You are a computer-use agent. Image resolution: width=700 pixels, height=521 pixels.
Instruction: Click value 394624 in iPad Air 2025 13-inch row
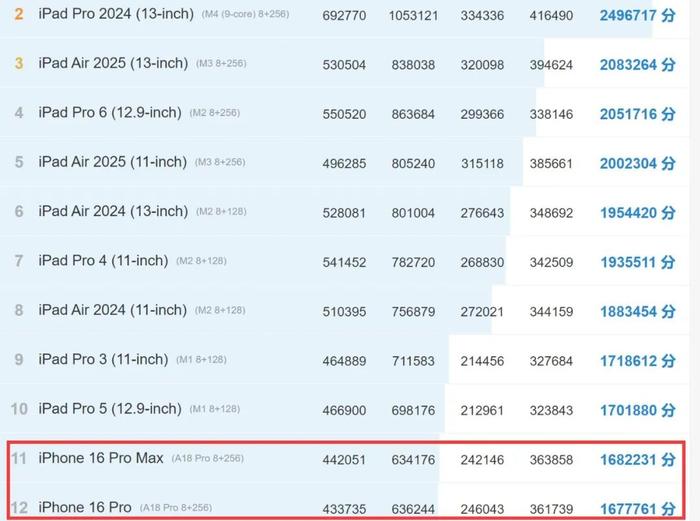551,65
